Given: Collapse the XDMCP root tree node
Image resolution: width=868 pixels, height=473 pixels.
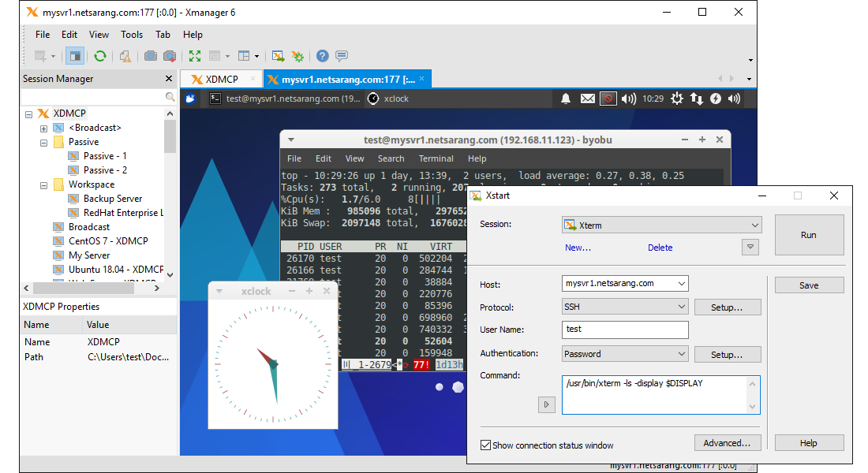Looking at the screenshot, I should pyautogui.click(x=28, y=114).
